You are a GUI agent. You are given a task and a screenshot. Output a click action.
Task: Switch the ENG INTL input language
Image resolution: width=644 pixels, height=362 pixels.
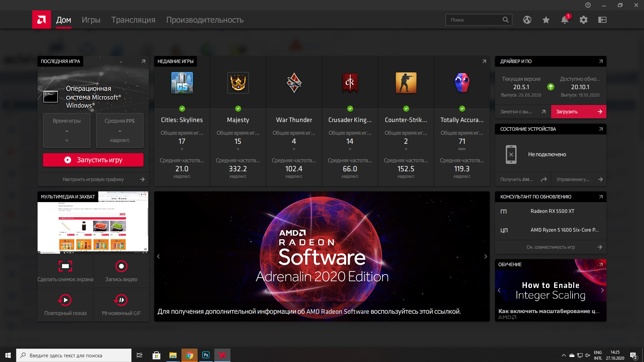pos(598,355)
